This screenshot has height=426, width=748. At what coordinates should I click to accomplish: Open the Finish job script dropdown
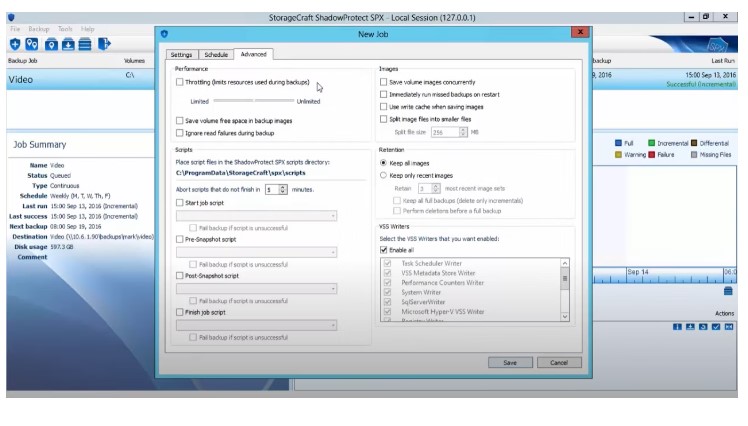point(257,325)
